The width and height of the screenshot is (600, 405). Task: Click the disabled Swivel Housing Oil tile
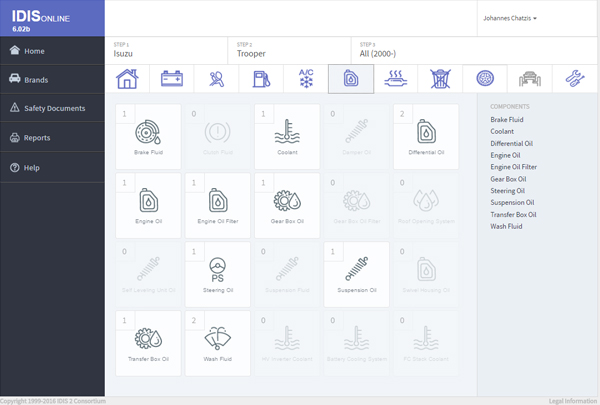[426, 274]
